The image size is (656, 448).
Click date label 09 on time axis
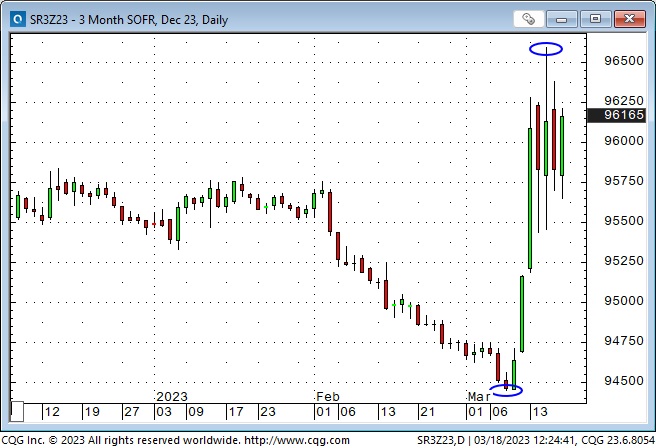[196, 412]
